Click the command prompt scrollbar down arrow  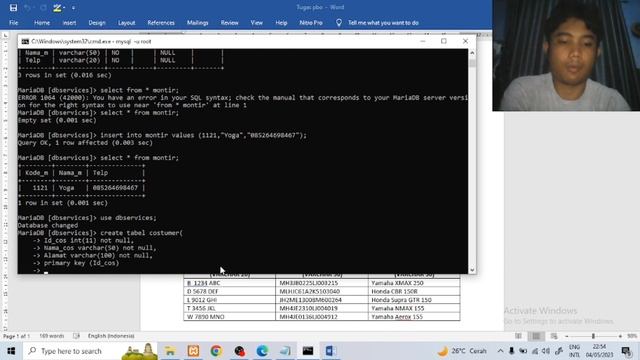click(472, 270)
